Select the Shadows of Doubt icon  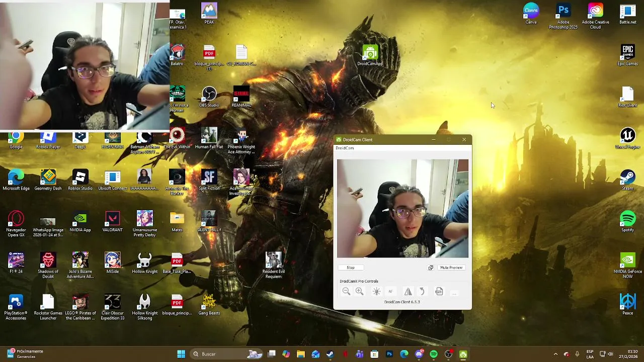tap(48, 265)
